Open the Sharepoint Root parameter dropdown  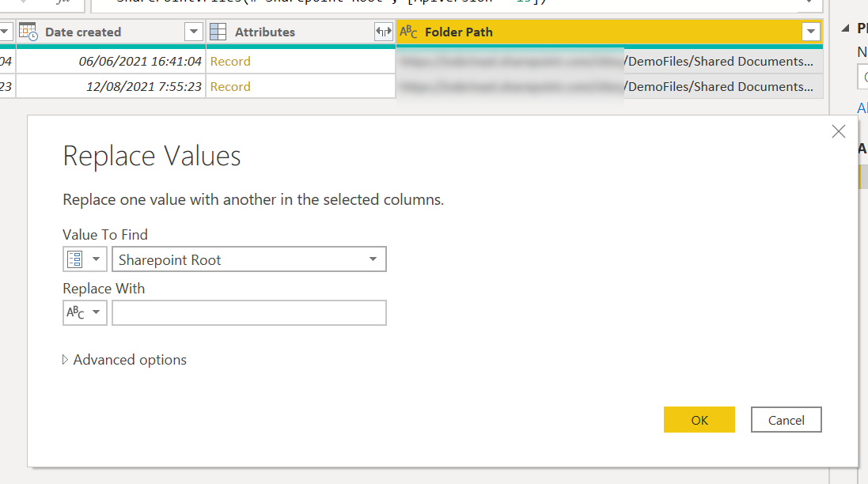pyautogui.click(x=373, y=259)
